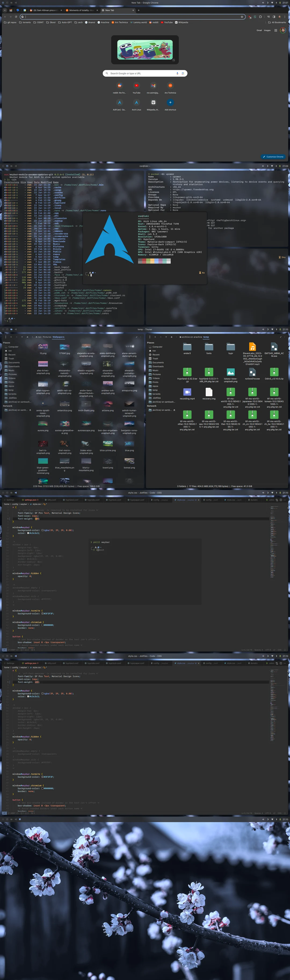Viewport: 290px width, 980px height.
Task: Expand the All Bookmarks folder
Action: [277, 22]
